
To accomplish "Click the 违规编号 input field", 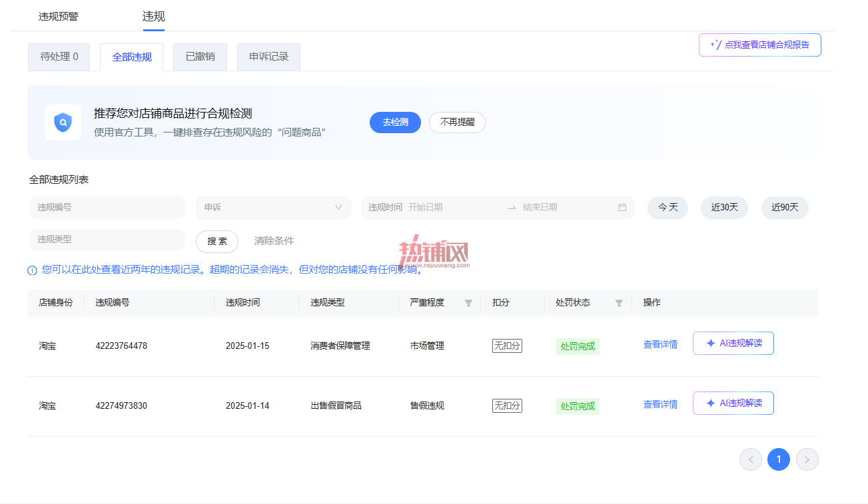I will 107,207.
